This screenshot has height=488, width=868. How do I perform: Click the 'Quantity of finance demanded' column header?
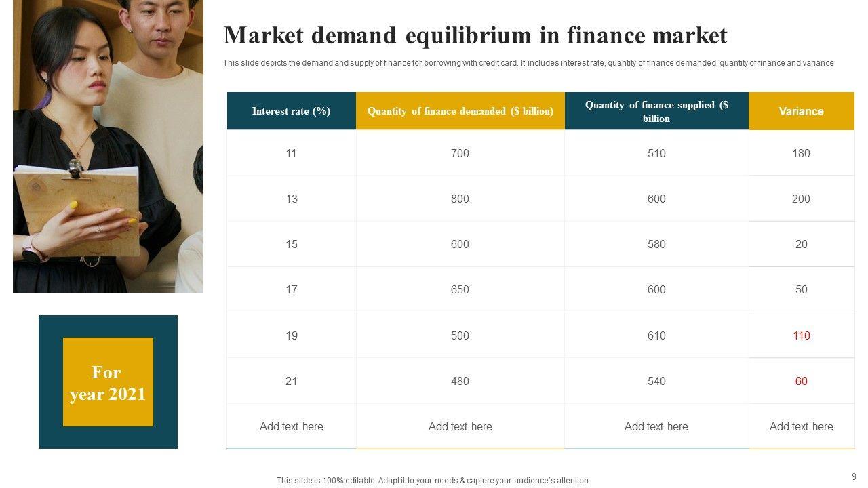460,111
